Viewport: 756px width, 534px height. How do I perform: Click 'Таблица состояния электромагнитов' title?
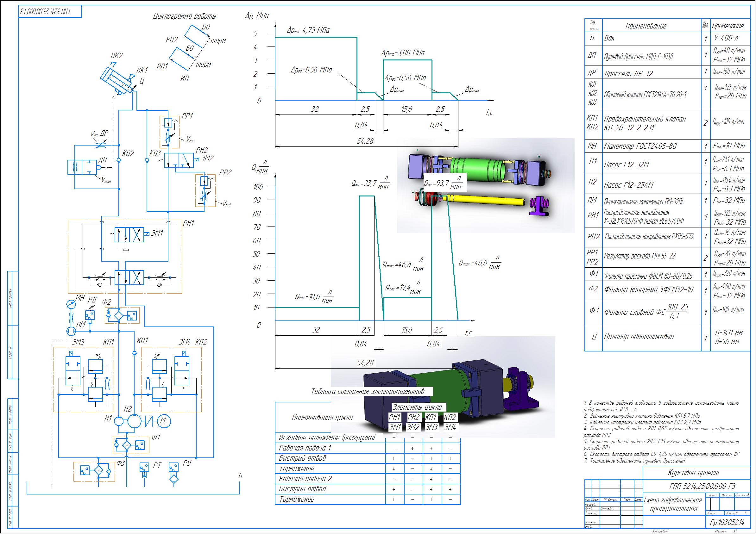(x=368, y=392)
